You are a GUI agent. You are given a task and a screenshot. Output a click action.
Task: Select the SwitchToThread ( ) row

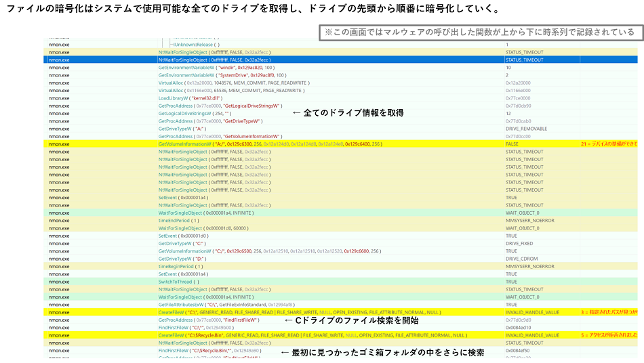340,282
